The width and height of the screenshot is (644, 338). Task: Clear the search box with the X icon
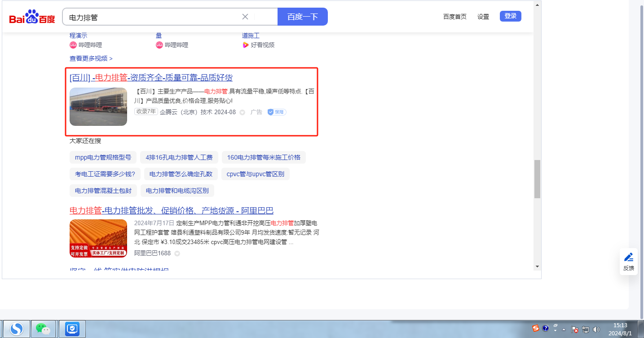click(245, 17)
